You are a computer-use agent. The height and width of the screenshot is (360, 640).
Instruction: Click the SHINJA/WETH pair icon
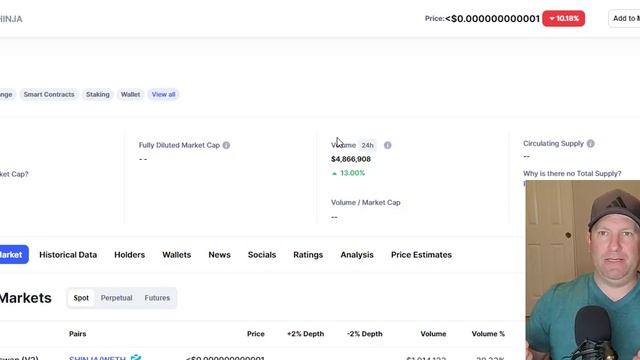pyautogui.click(x=136, y=358)
